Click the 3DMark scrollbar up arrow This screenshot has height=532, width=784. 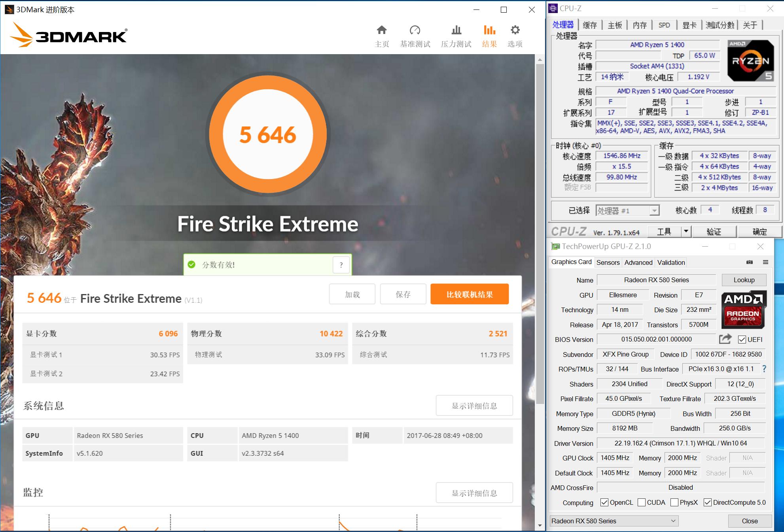pyautogui.click(x=540, y=60)
